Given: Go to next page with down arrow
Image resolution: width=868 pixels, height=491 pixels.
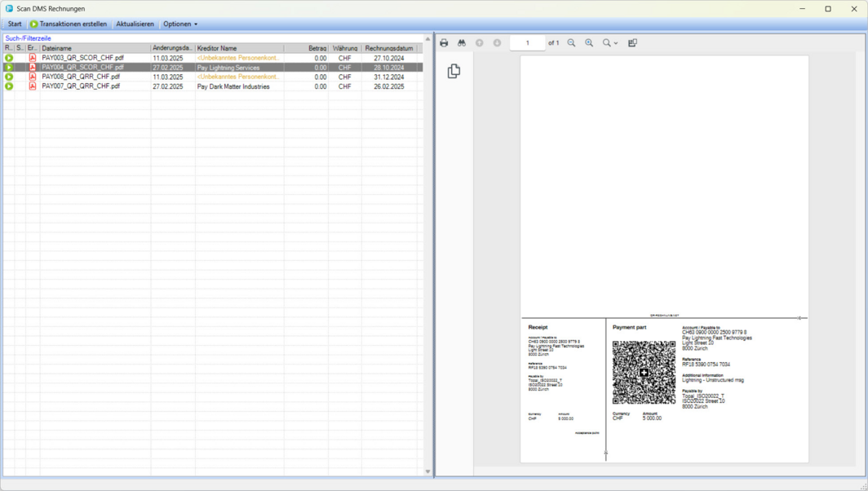Looking at the screenshot, I should (497, 43).
